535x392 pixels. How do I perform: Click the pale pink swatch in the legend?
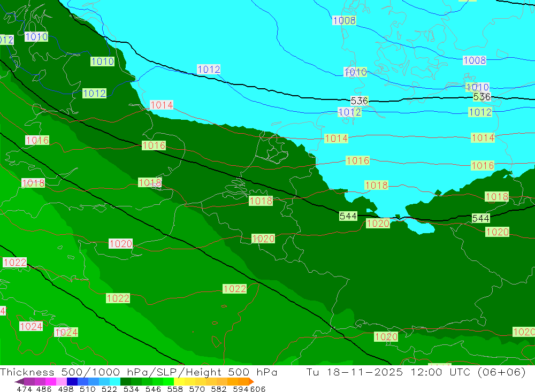coord(62,381)
